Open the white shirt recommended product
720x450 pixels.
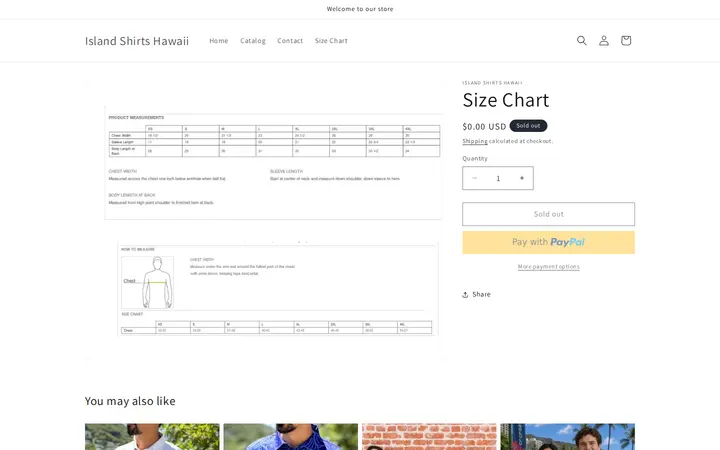[x=152, y=437]
